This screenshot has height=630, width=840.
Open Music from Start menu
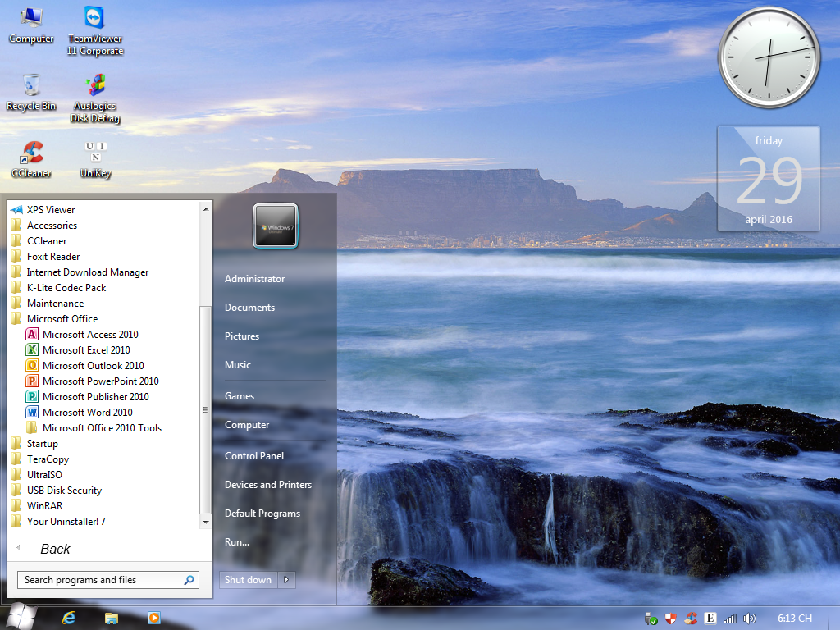pos(237,365)
